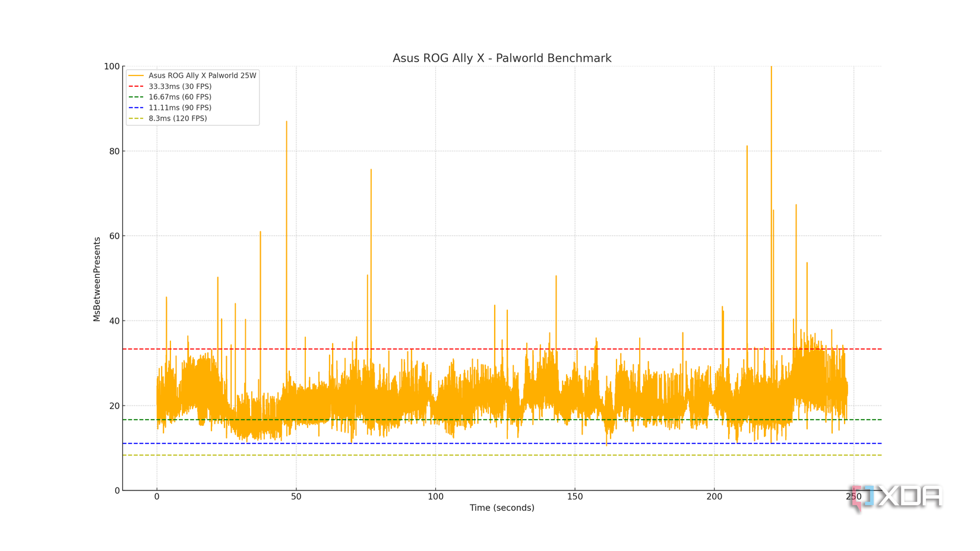Click legend entry '8.3ms (120 FPS)'
The height and width of the screenshot is (551, 980).
tap(178, 118)
